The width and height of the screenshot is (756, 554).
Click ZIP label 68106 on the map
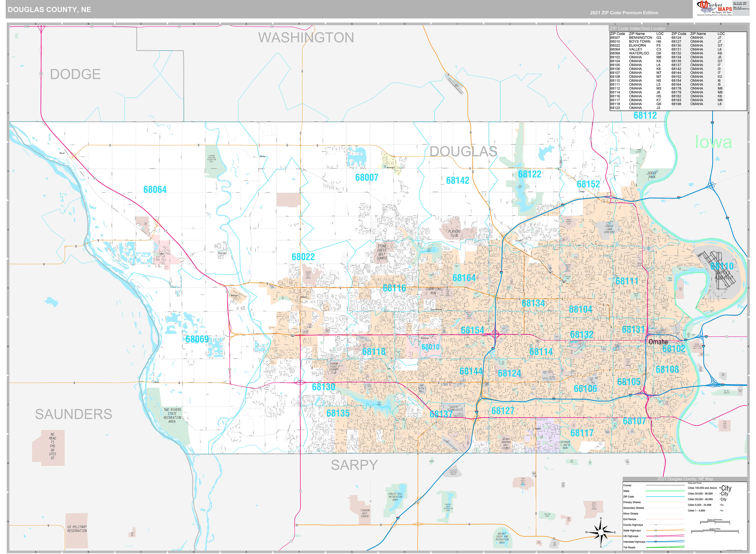pyautogui.click(x=586, y=389)
